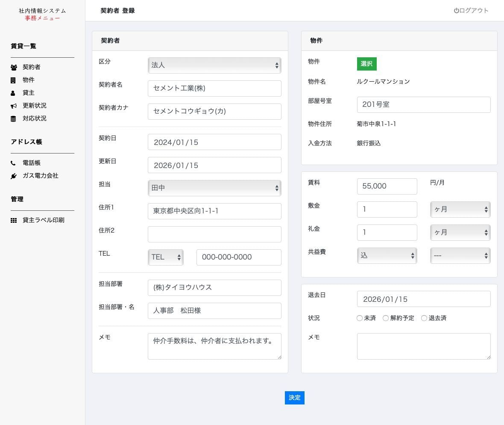Click the ガス電力会社 plug icon
The height and width of the screenshot is (425, 504).
tap(14, 176)
